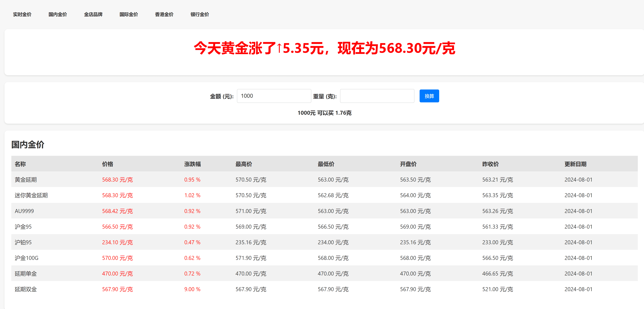Click the 价格 column header
The width and height of the screenshot is (644, 309).
pyautogui.click(x=108, y=164)
